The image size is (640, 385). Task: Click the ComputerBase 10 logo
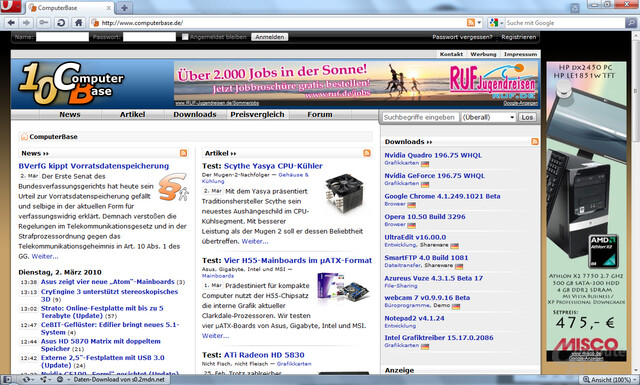tap(71, 83)
